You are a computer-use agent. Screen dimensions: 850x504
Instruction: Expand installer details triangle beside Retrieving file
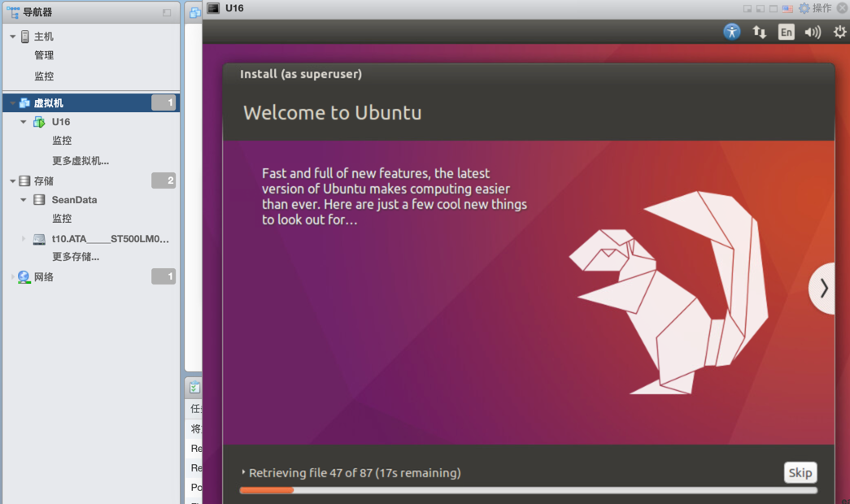[x=243, y=472]
